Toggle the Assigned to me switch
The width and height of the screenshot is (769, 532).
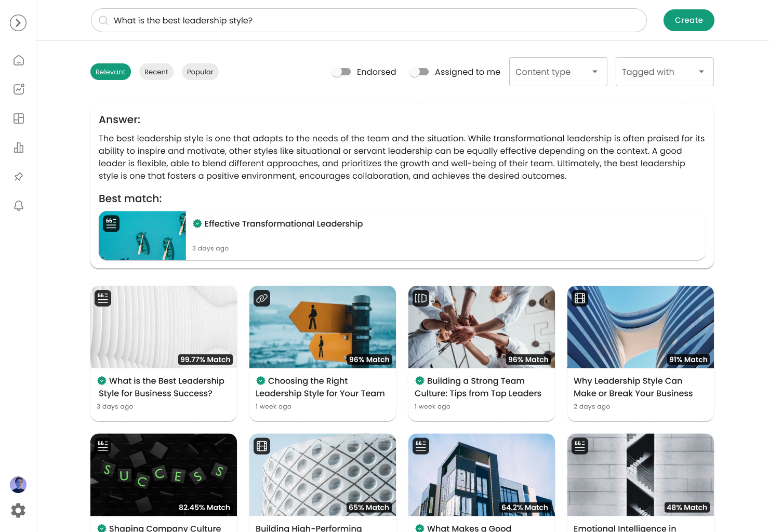[x=419, y=72]
